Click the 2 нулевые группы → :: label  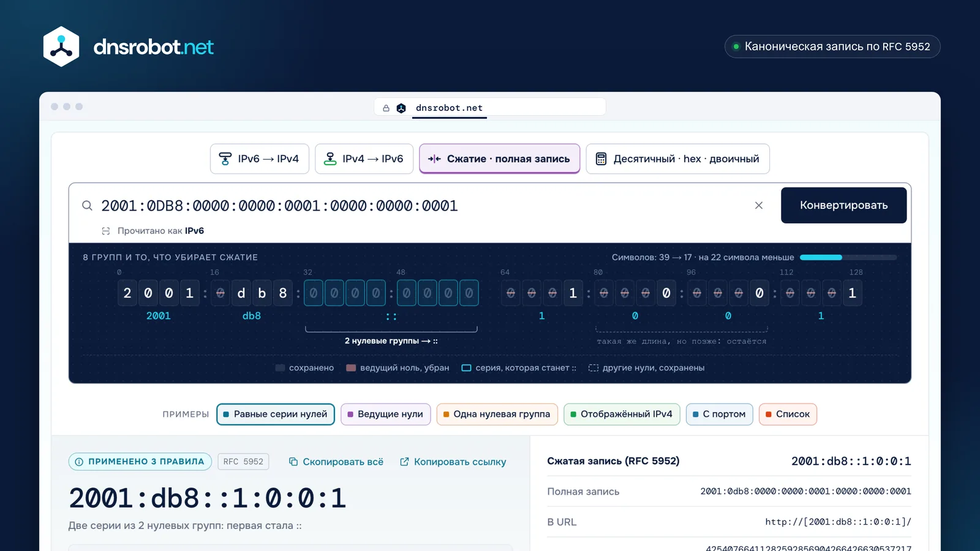[x=391, y=341]
